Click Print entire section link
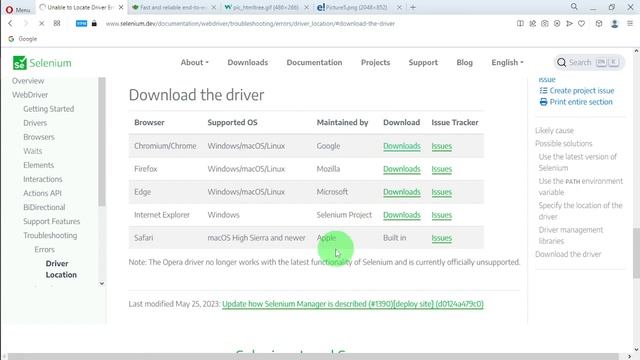Screen dimensions: 640x360 [576, 102]
